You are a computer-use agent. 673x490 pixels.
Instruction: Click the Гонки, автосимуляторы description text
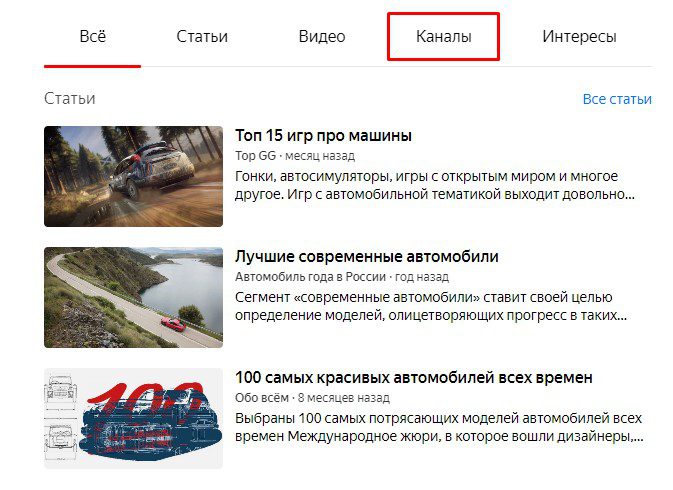(x=435, y=185)
